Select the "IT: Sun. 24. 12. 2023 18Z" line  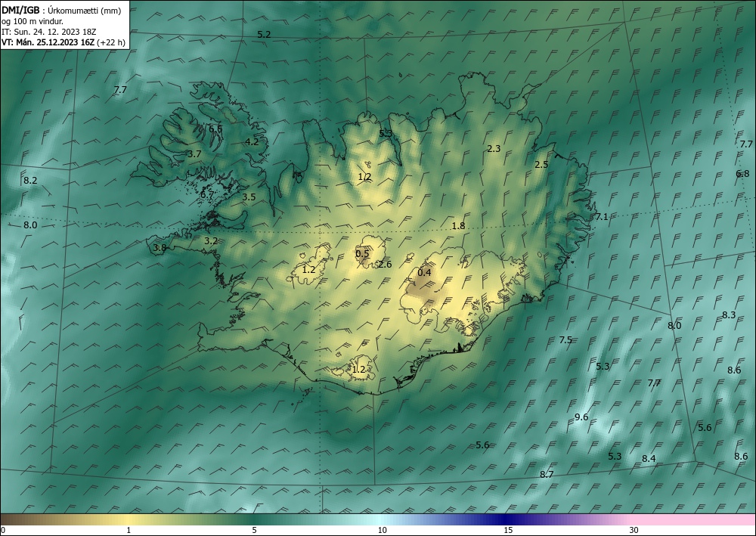(48, 32)
